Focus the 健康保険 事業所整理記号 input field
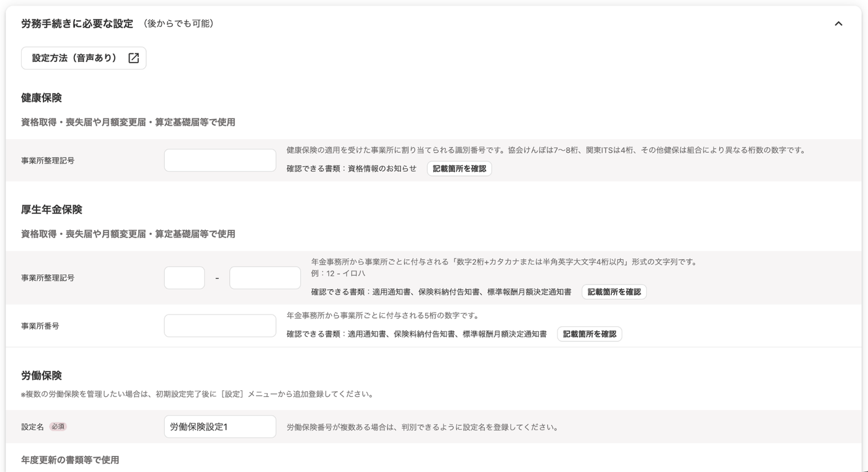Viewport: 868px width, 472px height. point(220,161)
